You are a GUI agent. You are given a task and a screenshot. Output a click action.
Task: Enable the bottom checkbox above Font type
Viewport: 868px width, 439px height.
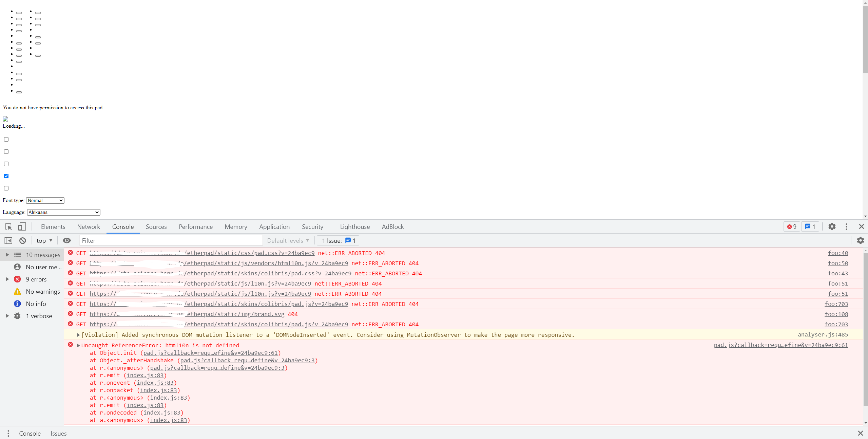6,188
